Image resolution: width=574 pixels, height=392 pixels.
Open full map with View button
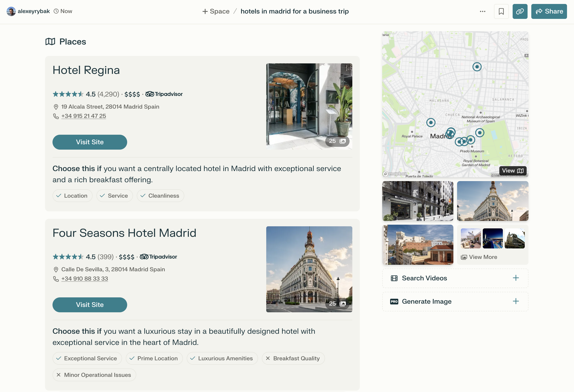pos(513,171)
